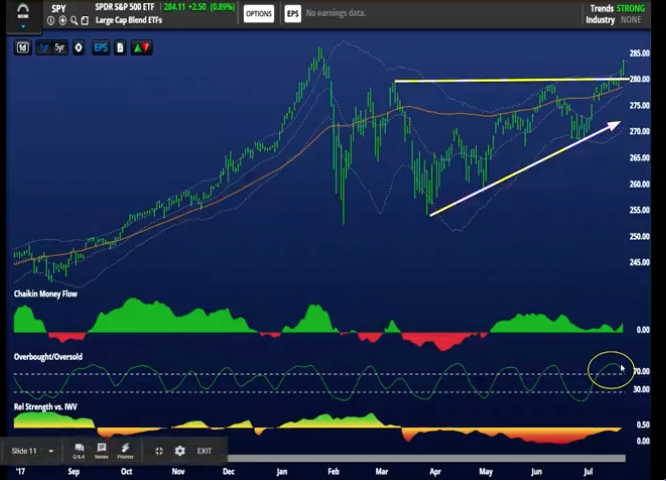
Task: Click the plus icon under SPY
Action: (x=62, y=20)
